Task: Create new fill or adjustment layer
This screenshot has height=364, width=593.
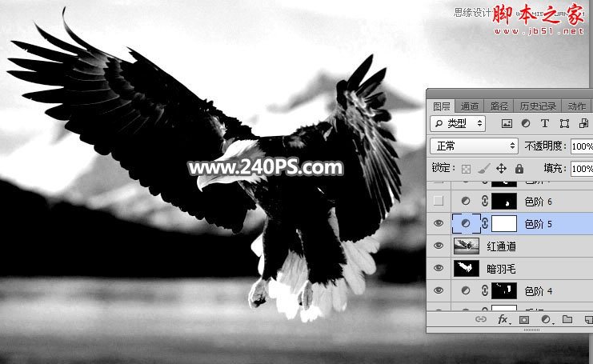Action: click(x=546, y=320)
